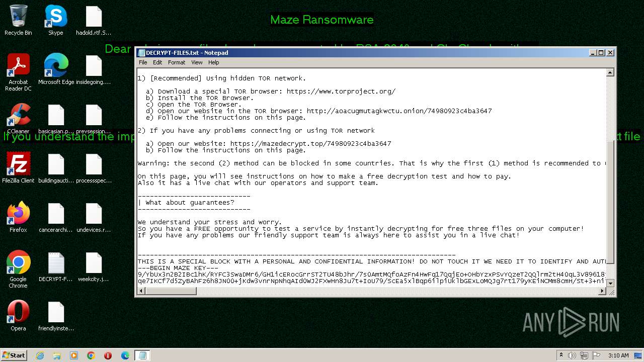644x362 pixels.
Task: Open Notepad Help menu
Action: click(214, 62)
